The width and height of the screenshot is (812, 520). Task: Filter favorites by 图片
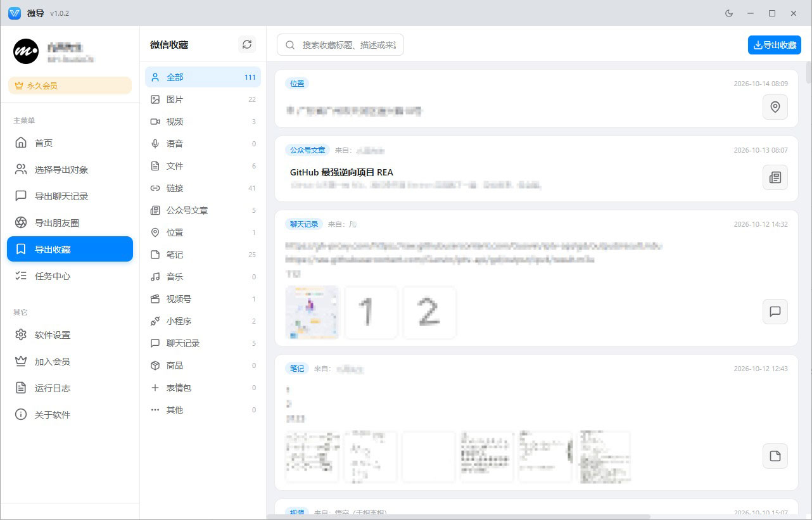203,99
